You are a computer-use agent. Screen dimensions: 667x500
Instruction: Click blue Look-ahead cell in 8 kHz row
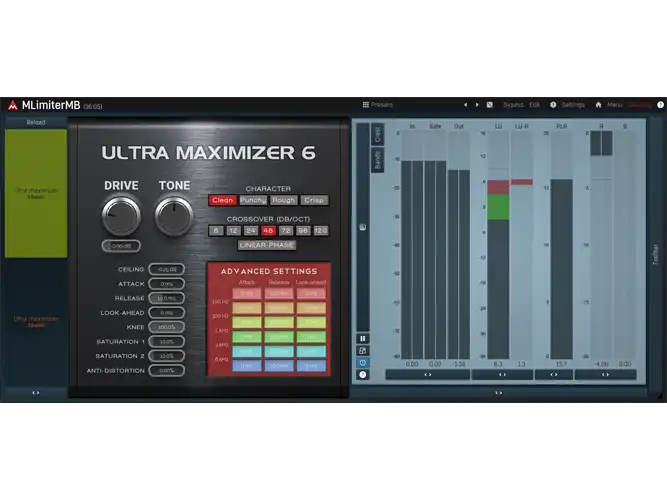[311, 366]
